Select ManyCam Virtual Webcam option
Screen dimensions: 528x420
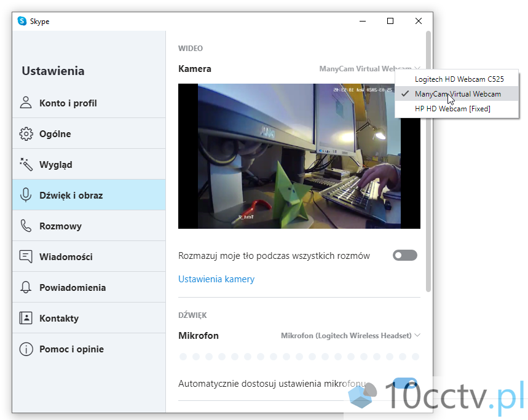coord(457,94)
